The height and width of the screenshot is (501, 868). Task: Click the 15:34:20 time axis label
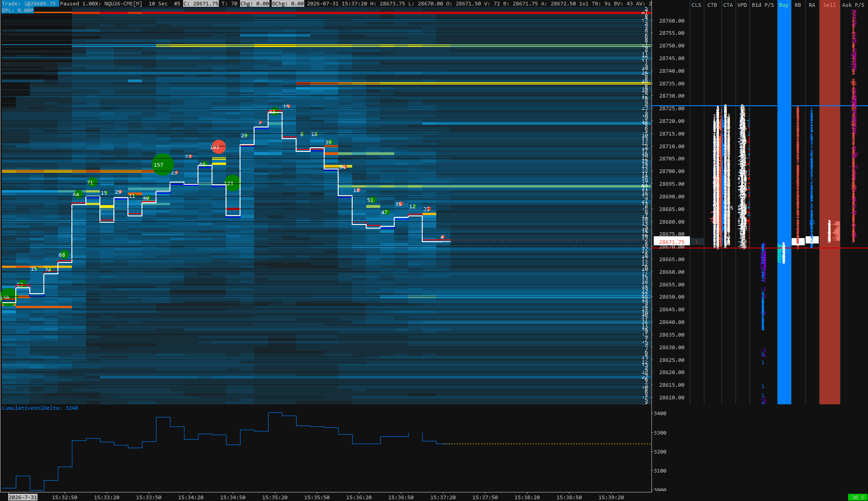pos(191,497)
